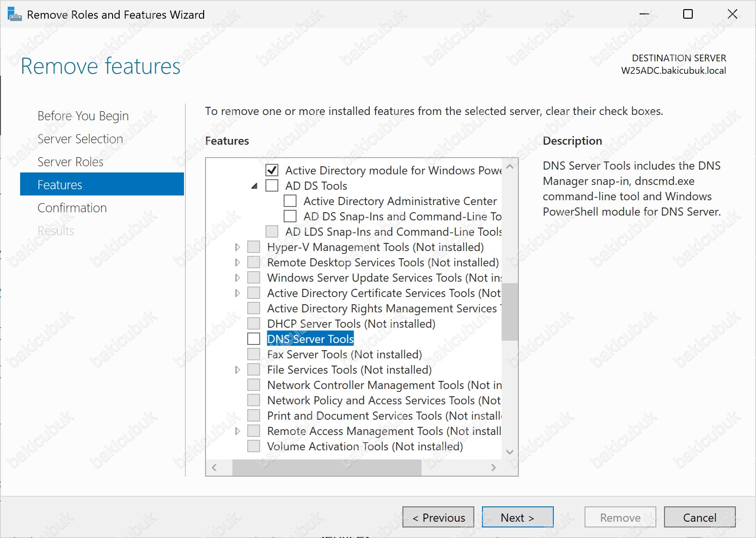The image size is (756, 538).
Task: Minimize the wizard window
Action: [x=644, y=14]
